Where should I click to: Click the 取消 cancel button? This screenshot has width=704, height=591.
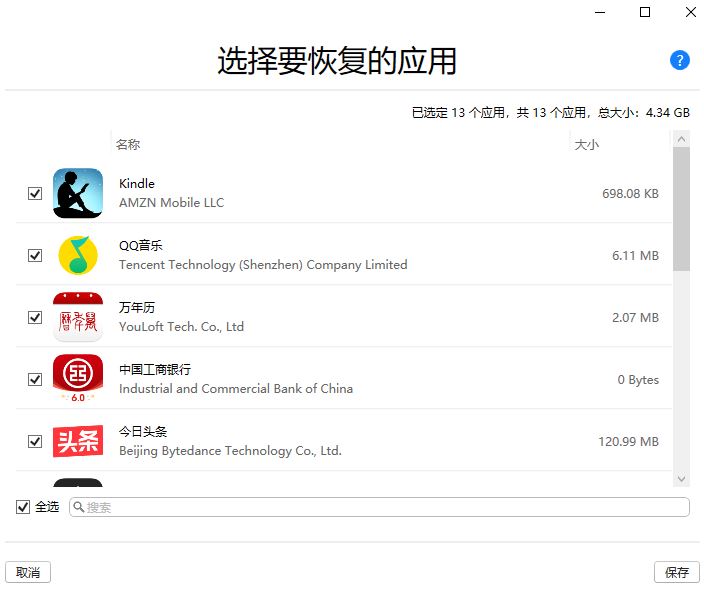click(x=28, y=572)
